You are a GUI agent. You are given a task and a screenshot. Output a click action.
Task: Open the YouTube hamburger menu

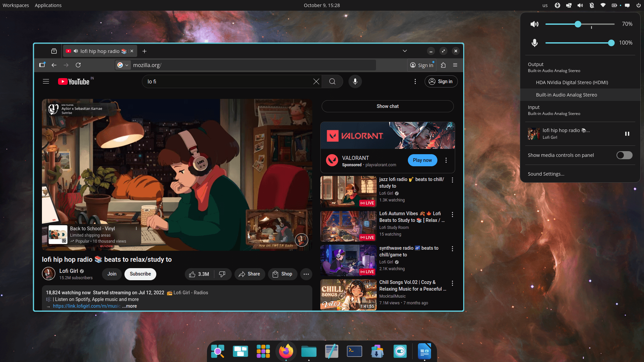click(x=46, y=81)
